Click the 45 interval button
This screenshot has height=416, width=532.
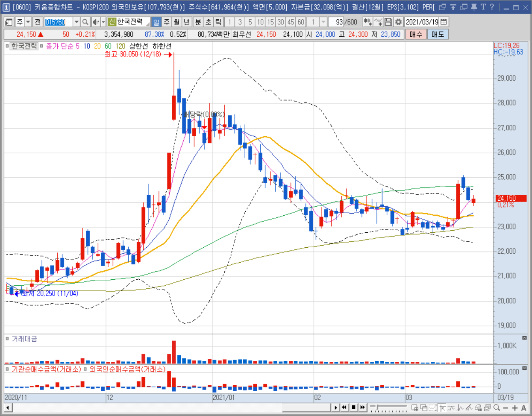291,22
